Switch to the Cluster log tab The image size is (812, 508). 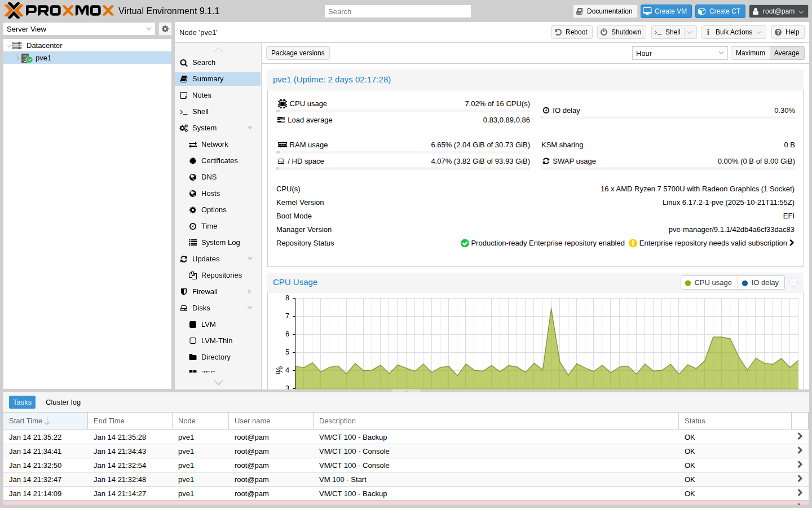click(x=63, y=402)
